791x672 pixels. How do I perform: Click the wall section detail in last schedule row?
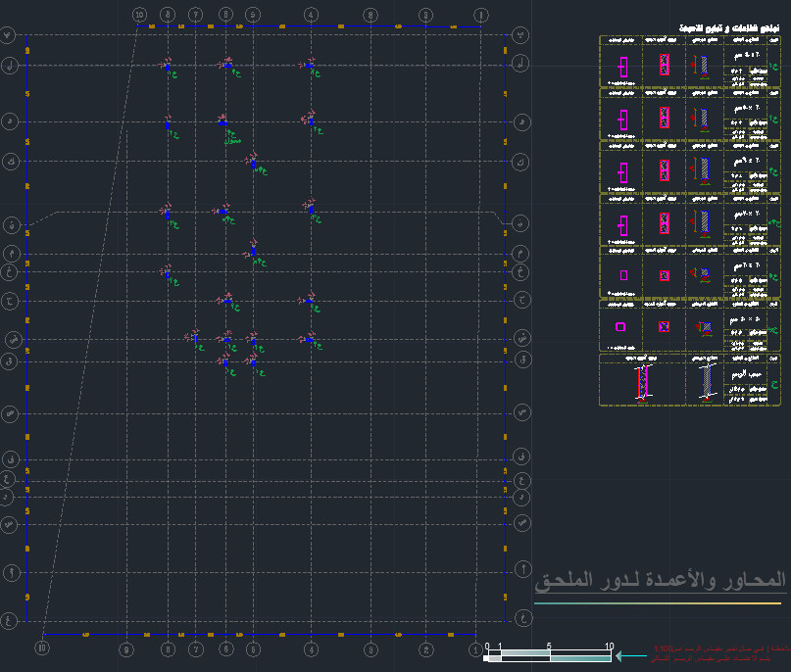[643, 381]
